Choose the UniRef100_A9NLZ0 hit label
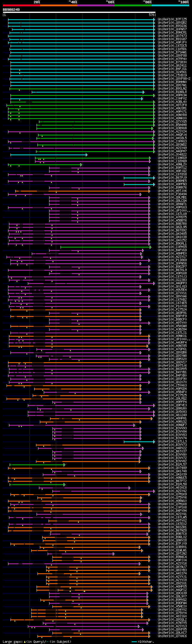The image size is (192, 644). tap(172, 164)
